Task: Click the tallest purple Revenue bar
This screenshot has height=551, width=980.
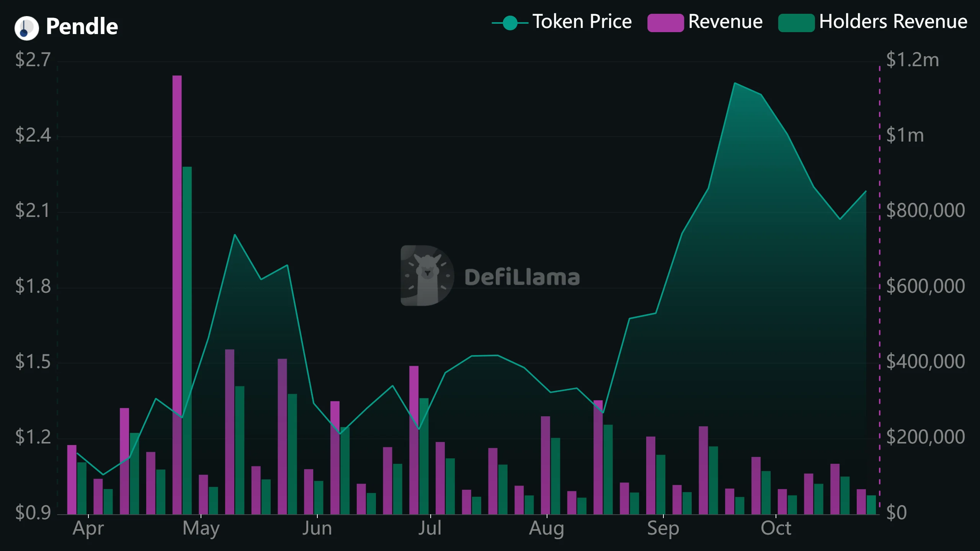Action: 177,295
